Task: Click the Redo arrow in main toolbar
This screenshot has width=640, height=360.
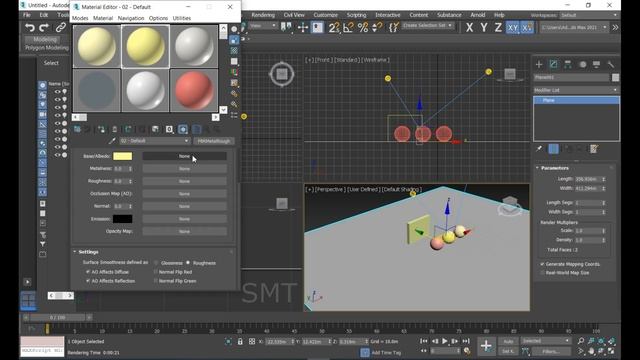Action: (44, 27)
